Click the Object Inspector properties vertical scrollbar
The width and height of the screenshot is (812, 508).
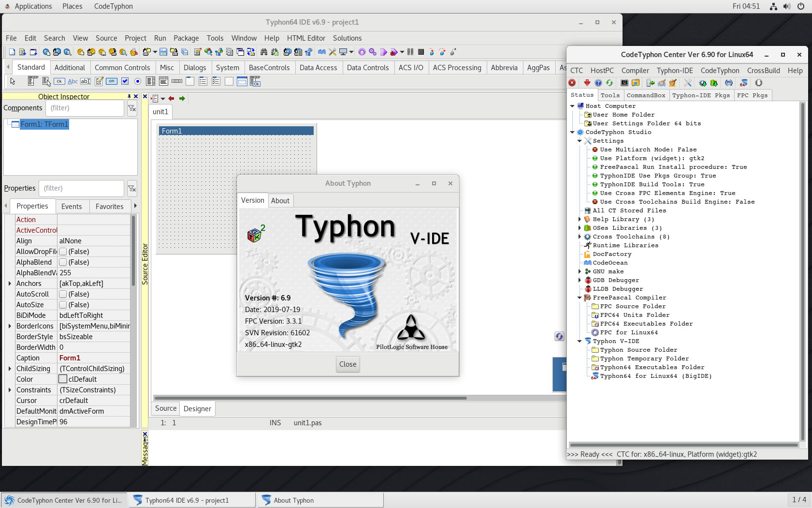click(x=133, y=252)
